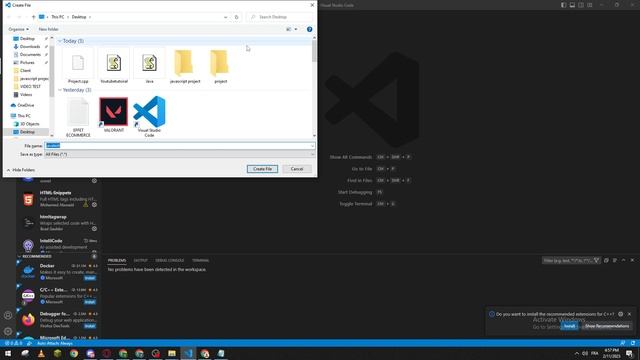The width and height of the screenshot is (640, 360).
Task: Open the Debugger for Firefox icon
Action: click(28, 319)
